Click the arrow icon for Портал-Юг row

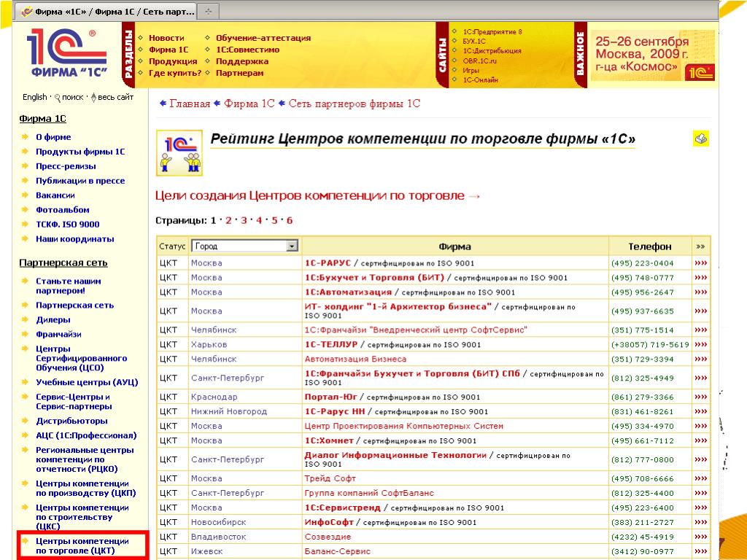[x=700, y=397]
